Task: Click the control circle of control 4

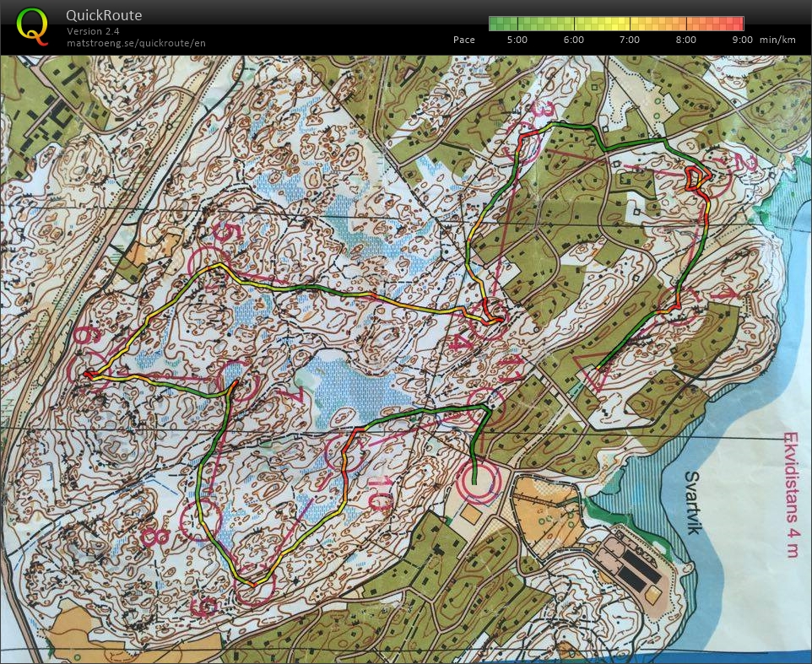Action: [x=490, y=319]
